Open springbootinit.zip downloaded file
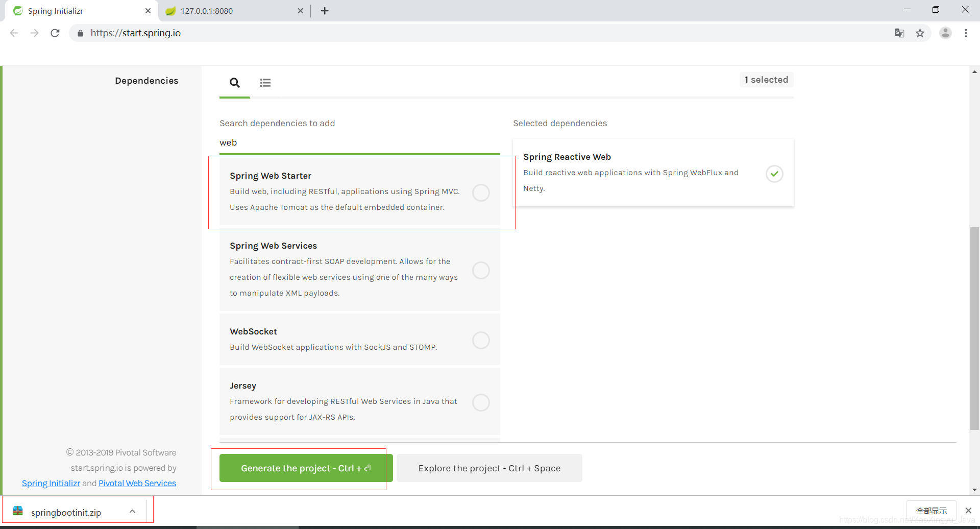This screenshot has width=980, height=529. point(66,512)
